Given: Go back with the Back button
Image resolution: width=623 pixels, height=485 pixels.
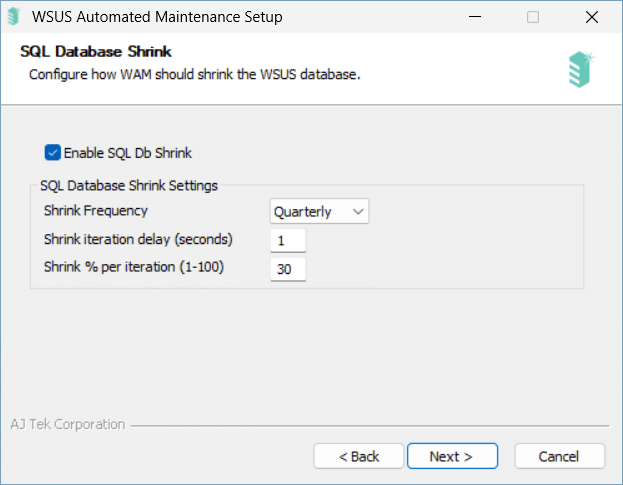Looking at the screenshot, I should [x=359, y=456].
